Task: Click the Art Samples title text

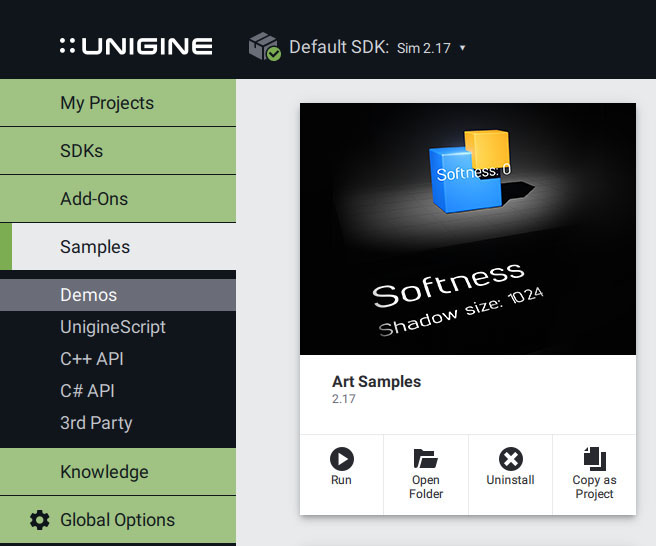Action: [x=376, y=382]
